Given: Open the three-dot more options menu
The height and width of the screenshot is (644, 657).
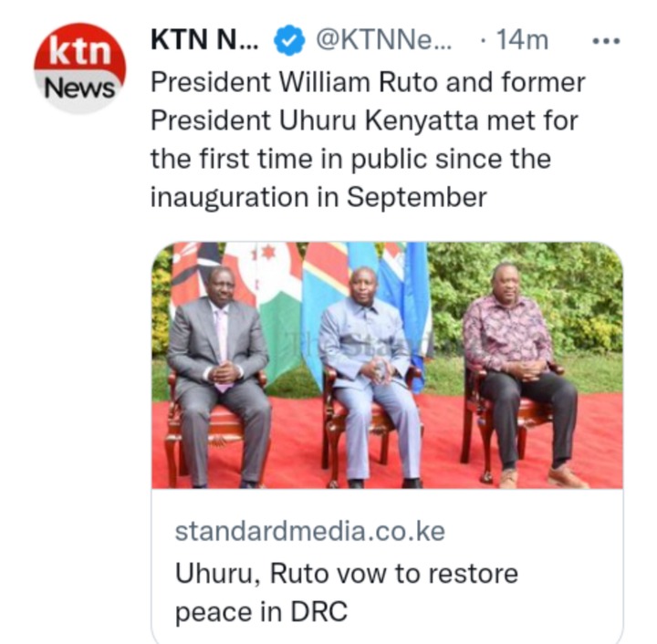Looking at the screenshot, I should 606,41.
